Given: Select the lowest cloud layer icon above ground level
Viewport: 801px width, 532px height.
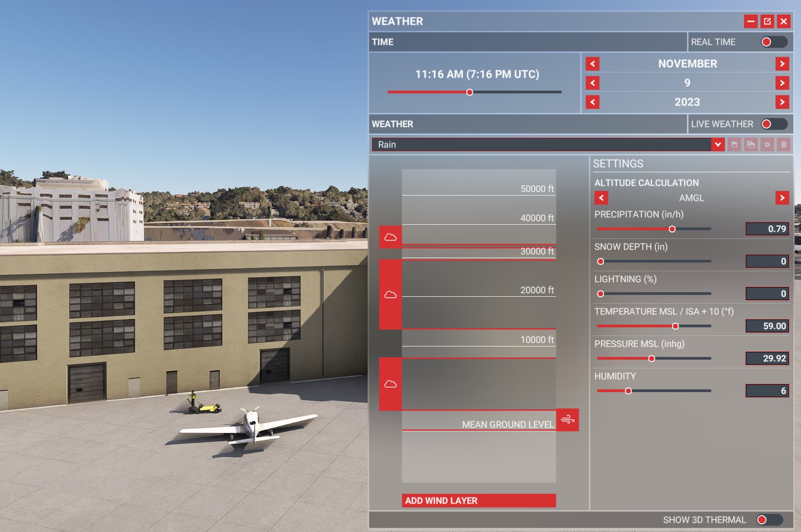Looking at the screenshot, I should pos(390,384).
